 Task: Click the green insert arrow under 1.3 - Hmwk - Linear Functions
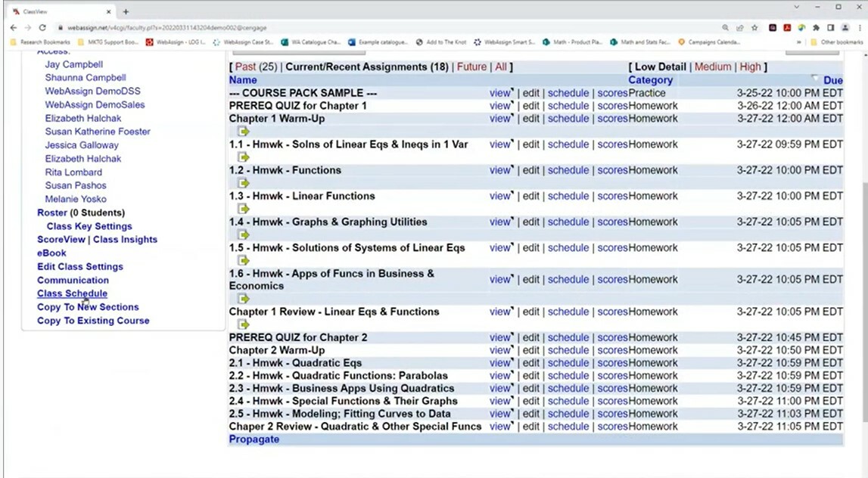244,209
